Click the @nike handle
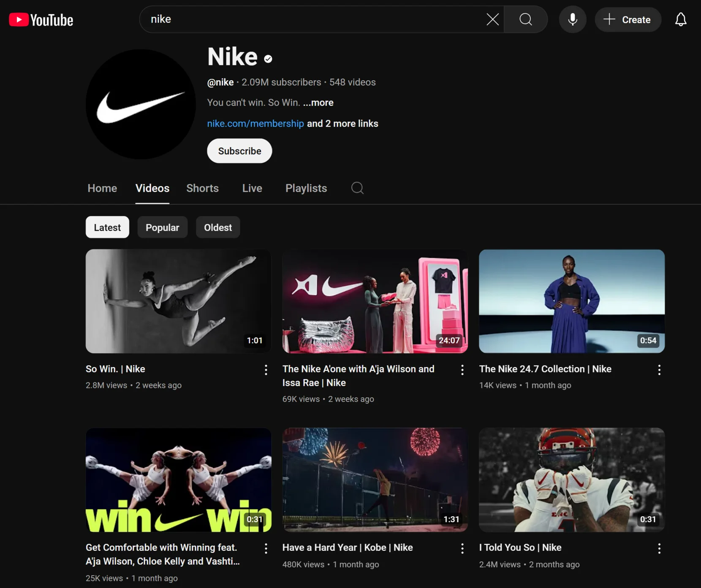 pos(220,82)
